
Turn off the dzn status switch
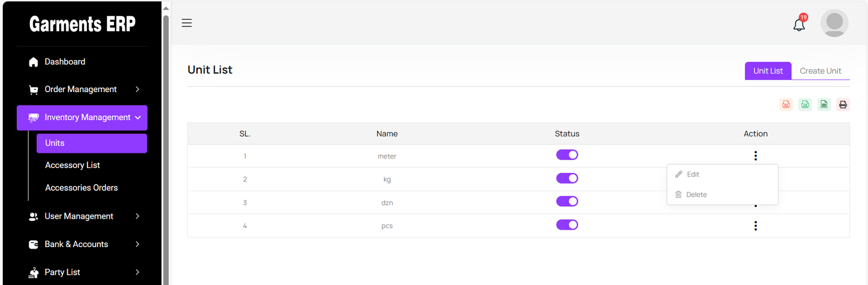tap(567, 202)
